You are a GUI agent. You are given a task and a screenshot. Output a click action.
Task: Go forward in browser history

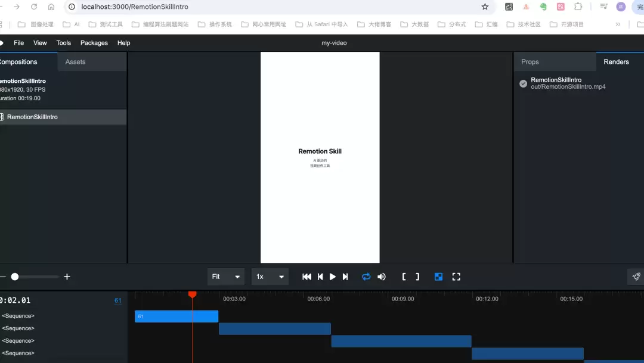point(17,7)
